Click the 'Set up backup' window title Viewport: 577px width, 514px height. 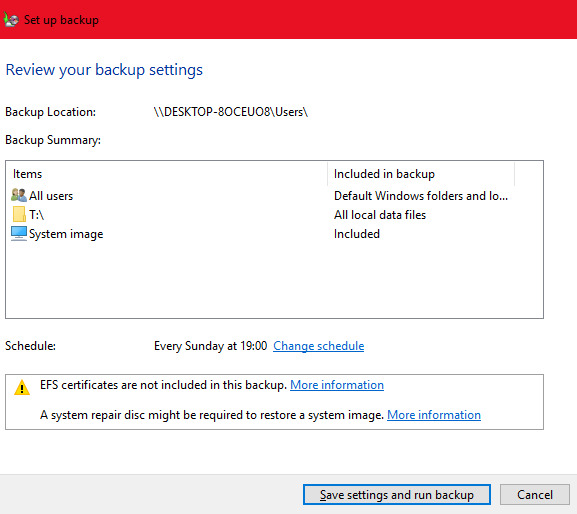[x=61, y=20]
